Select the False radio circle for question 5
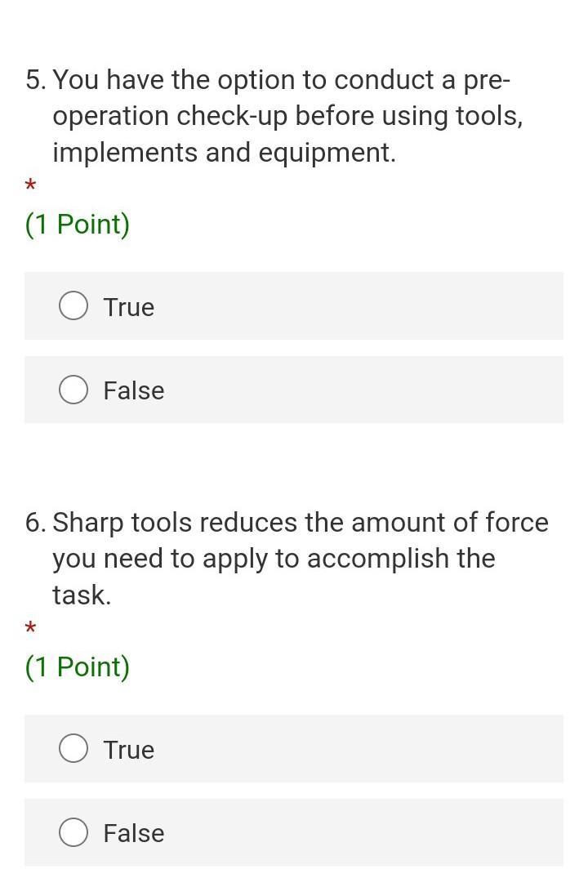 pyautogui.click(x=73, y=390)
